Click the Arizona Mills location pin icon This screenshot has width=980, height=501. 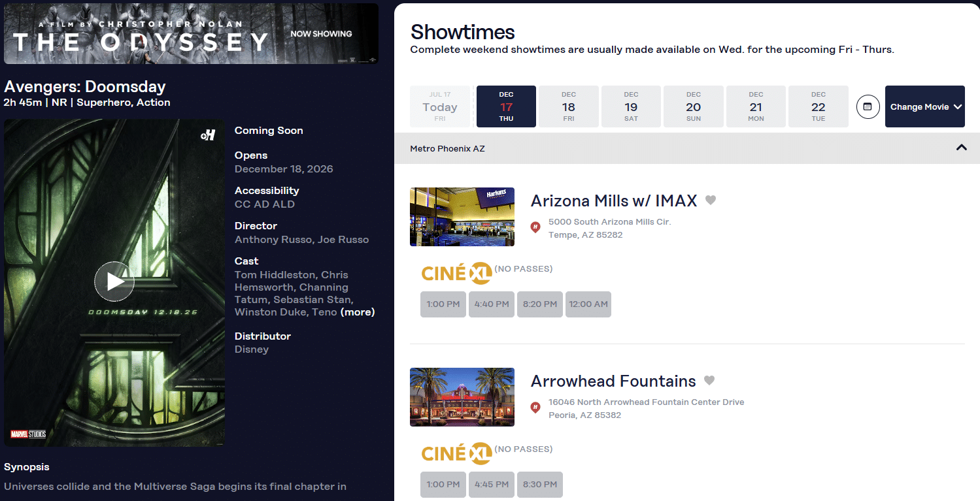point(535,227)
